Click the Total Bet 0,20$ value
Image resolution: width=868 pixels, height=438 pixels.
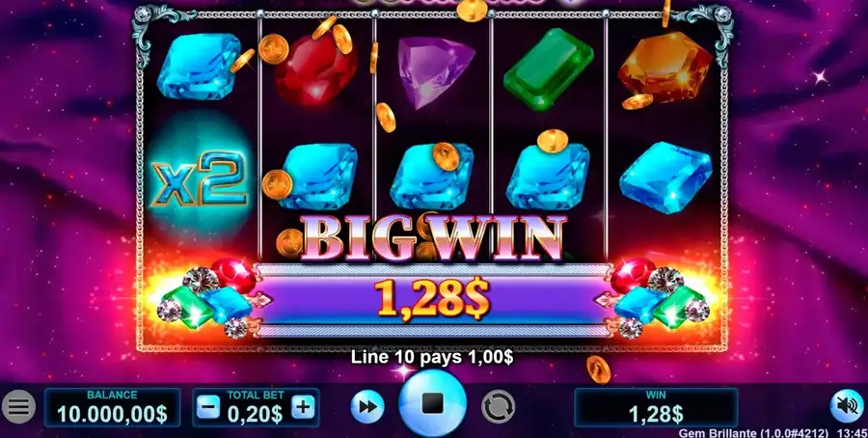(x=256, y=414)
